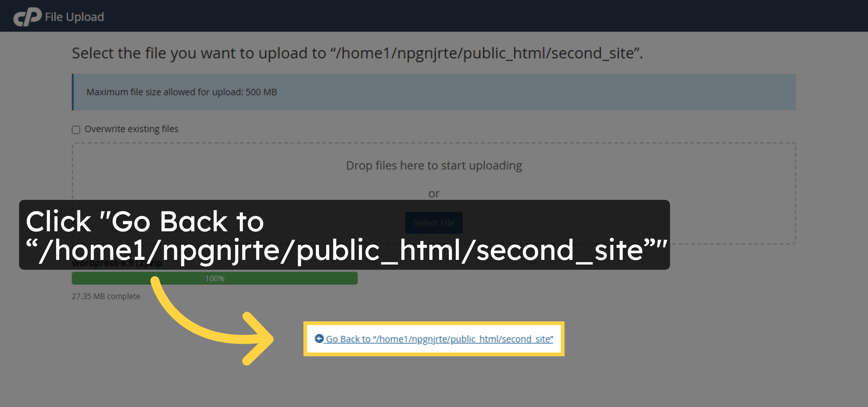
Task: Click the "27.35 MB complete" status text
Action: click(x=106, y=296)
